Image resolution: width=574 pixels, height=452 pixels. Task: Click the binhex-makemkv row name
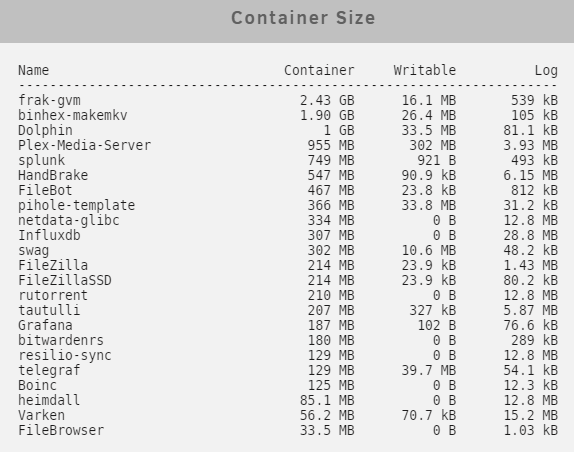(x=73, y=115)
